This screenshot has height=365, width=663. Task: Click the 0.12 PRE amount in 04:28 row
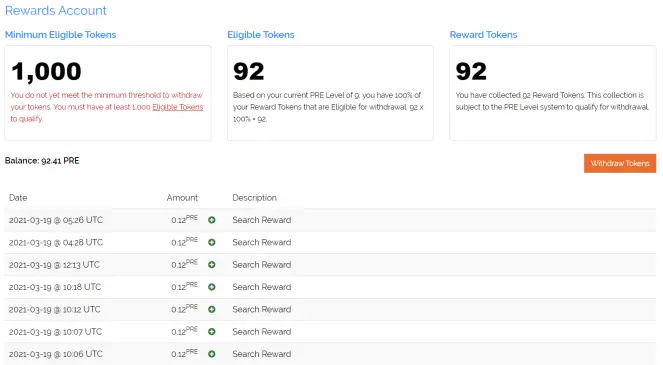pos(184,242)
